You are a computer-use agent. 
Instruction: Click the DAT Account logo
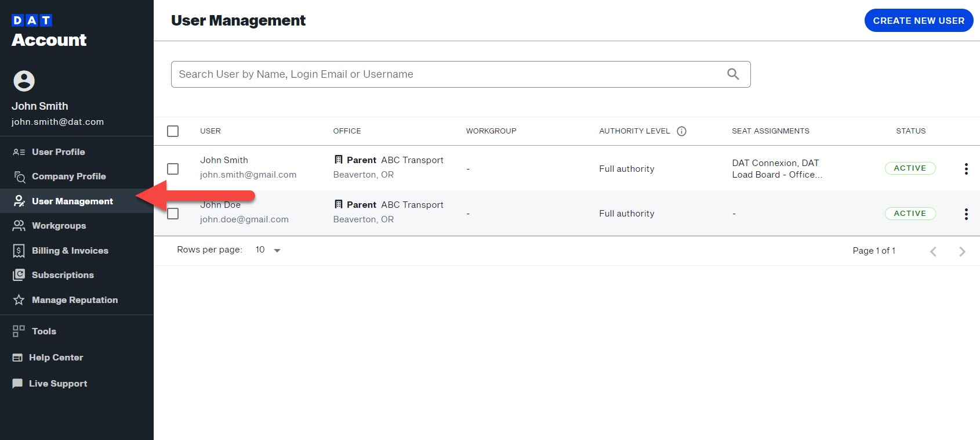[x=49, y=31]
